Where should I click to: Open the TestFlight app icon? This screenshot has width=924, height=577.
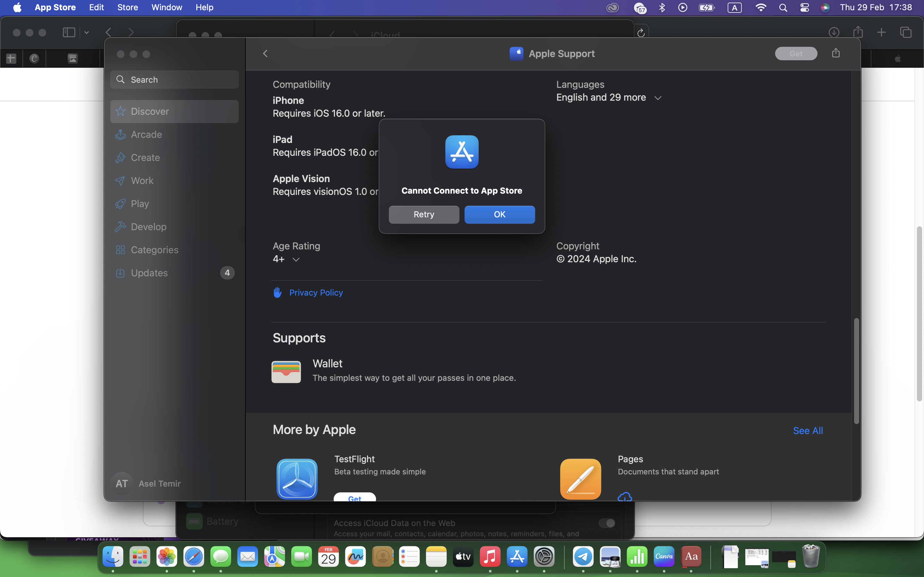point(297,479)
